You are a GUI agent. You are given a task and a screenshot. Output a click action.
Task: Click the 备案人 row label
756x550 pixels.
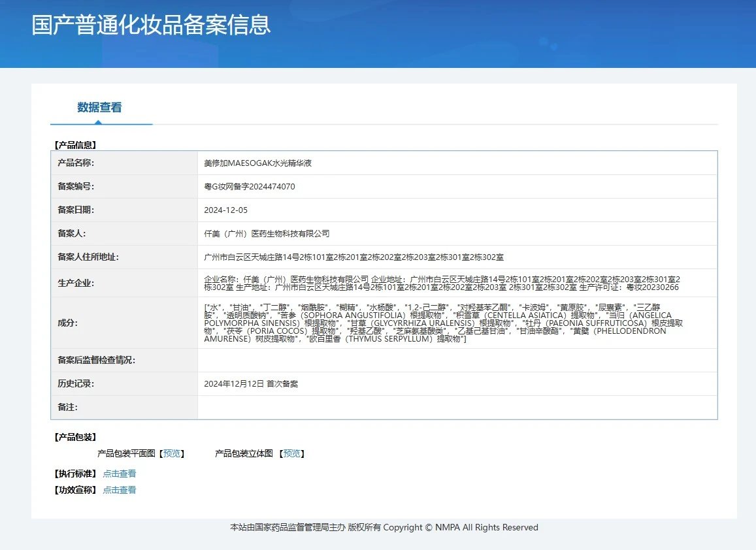[x=71, y=234]
